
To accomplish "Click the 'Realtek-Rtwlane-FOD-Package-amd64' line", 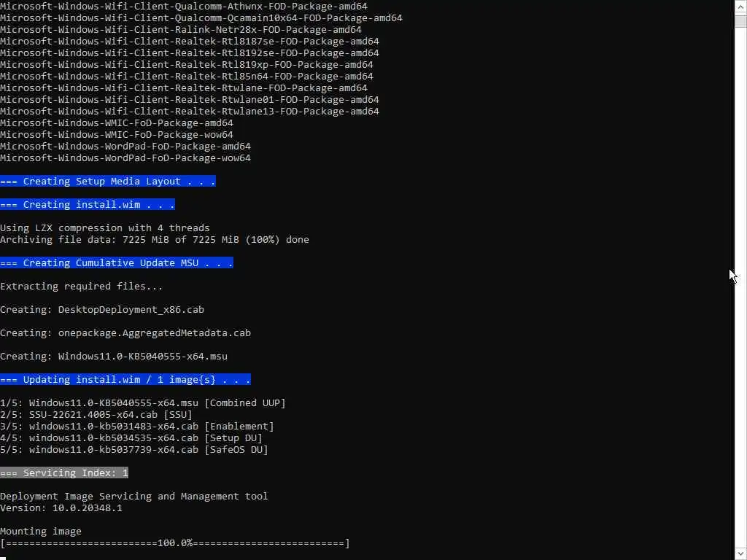I will pyautogui.click(x=183, y=87).
